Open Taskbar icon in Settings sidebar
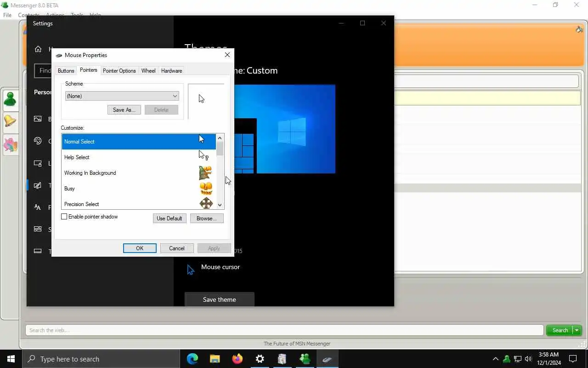 pyautogui.click(x=38, y=251)
